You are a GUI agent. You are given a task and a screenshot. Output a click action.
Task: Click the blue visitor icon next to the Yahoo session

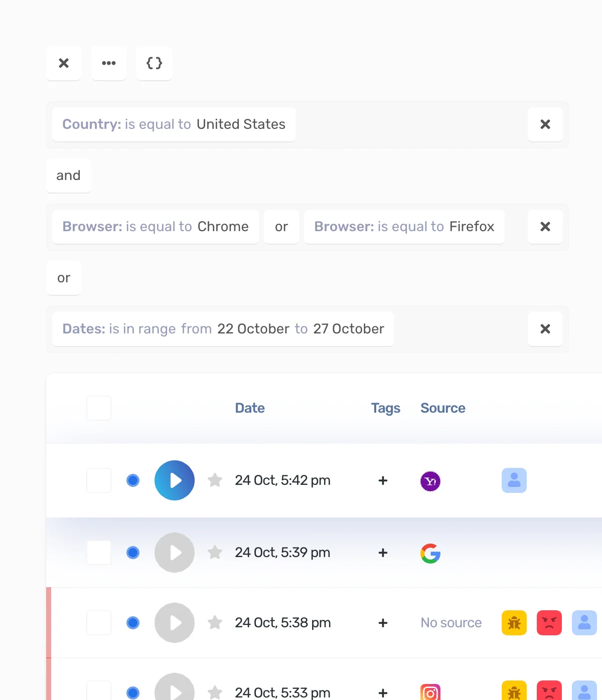514,480
